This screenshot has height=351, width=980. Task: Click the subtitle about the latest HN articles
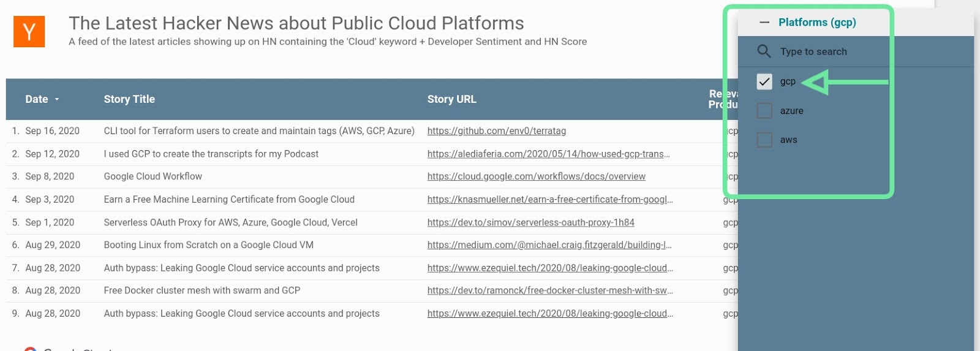tap(328, 42)
